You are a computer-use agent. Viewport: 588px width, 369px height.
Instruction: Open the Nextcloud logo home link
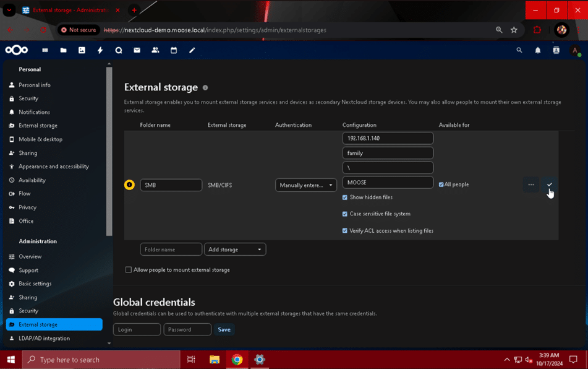click(x=17, y=50)
